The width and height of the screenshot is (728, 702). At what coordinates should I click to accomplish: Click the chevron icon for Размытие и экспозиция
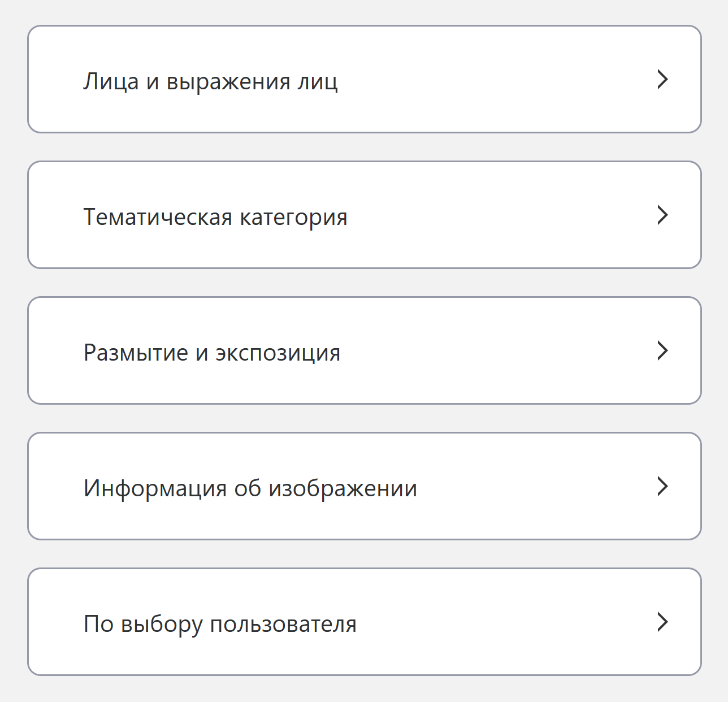click(x=662, y=351)
